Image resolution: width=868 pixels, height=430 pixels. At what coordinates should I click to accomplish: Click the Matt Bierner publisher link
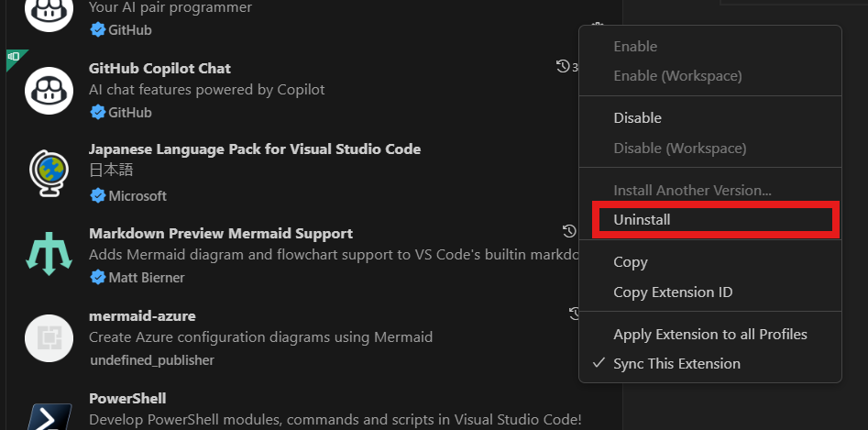pos(146,277)
